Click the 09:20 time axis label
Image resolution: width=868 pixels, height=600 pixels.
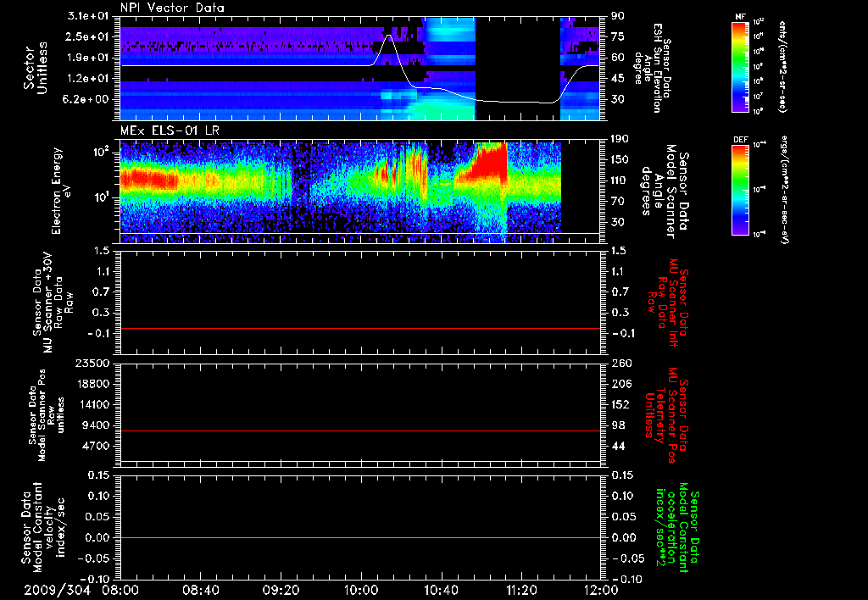tap(281, 591)
